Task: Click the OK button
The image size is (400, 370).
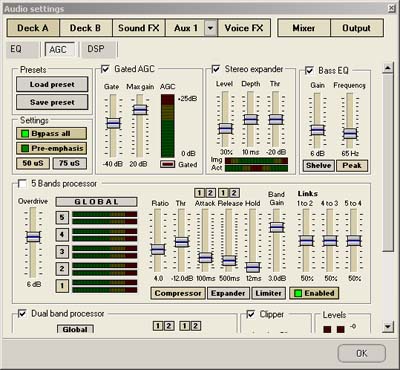Action: point(362,353)
